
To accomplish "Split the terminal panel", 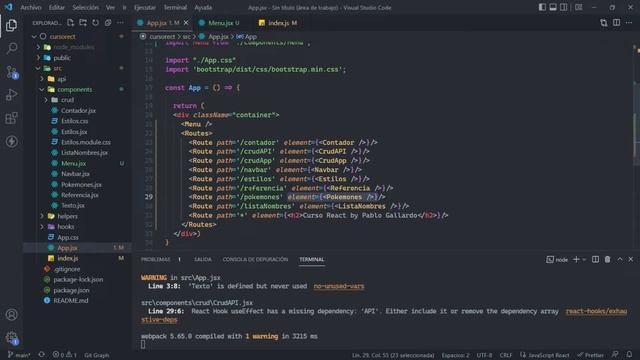I will (596, 260).
